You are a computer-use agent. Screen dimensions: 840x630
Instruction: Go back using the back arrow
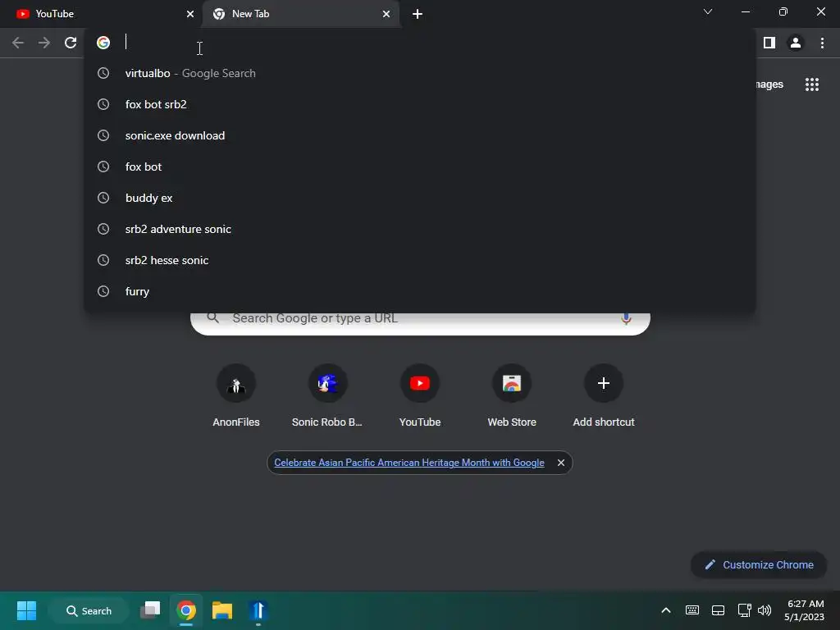tap(18, 43)
